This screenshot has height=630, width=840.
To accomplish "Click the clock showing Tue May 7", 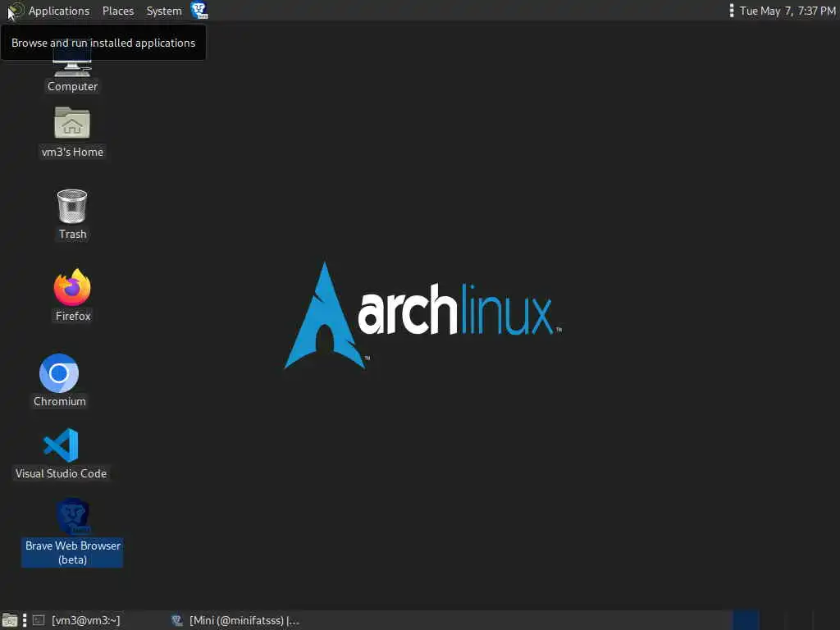I will 787,11.
